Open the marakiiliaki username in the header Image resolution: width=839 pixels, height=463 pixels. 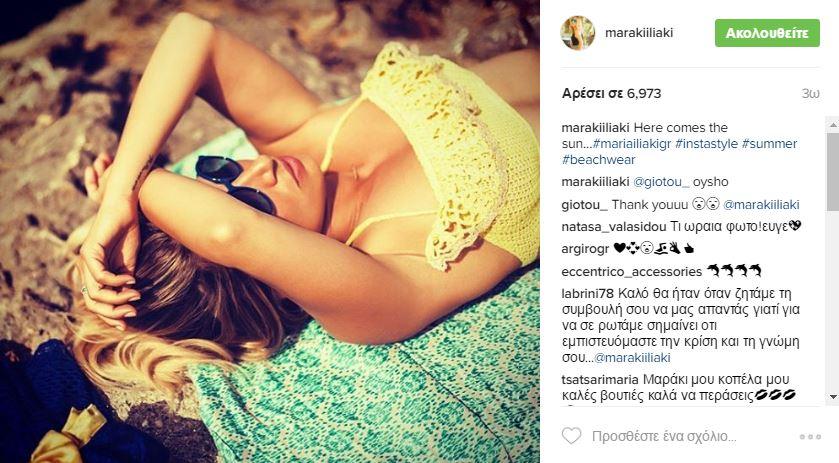tap(639, 33)
